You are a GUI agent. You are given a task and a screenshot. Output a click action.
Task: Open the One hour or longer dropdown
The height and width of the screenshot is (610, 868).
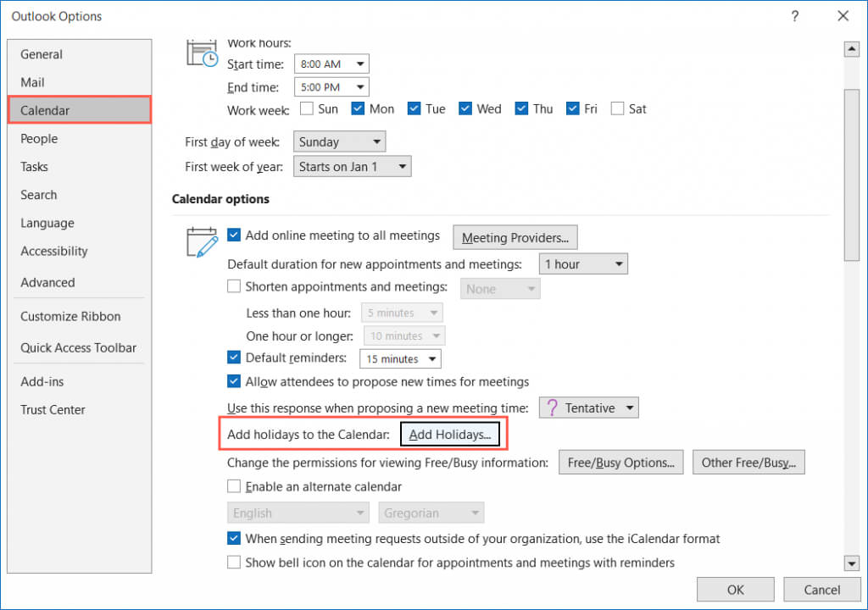(x=404, y=336)
